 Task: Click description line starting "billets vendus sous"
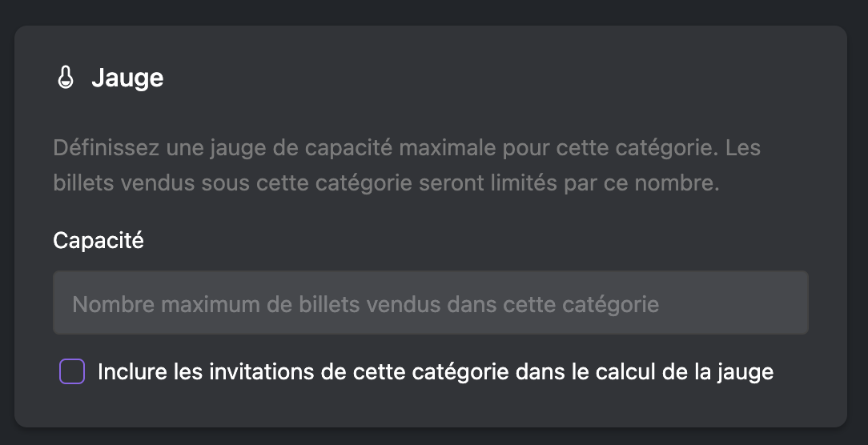[387, 182]
